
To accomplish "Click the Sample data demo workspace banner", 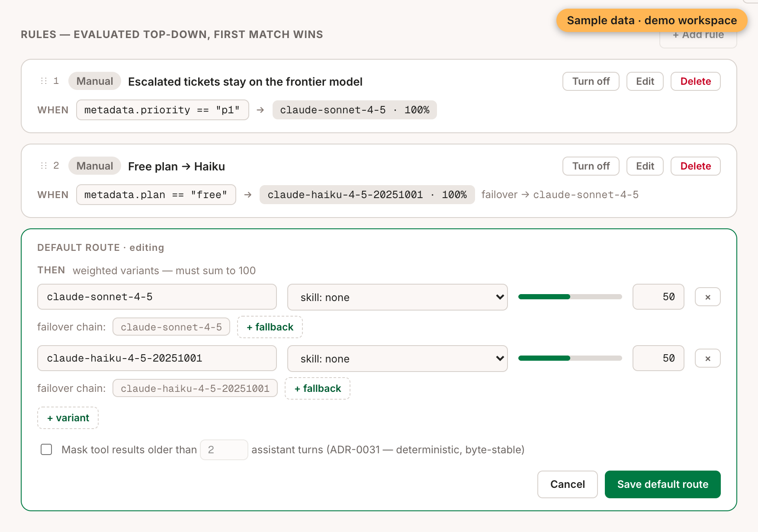I will coord(652,20).
